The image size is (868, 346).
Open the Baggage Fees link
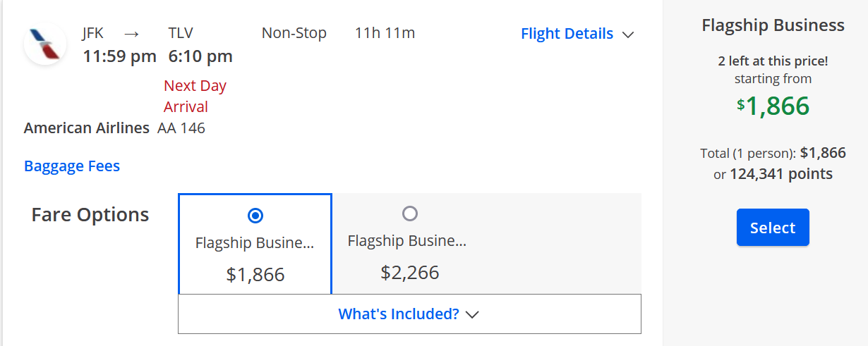pyautogui.click(x=72, y=166)
